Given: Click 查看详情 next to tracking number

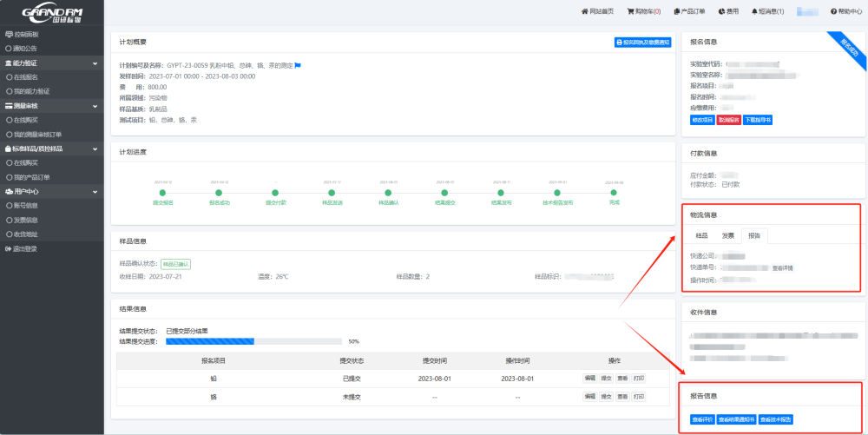Looking at the screenshot, I should click(782, 268).
